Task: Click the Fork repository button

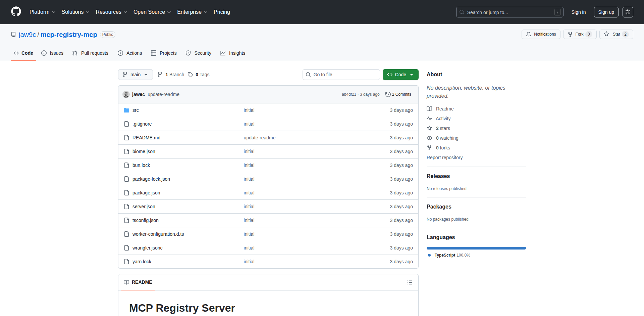Action: [580, 34]
